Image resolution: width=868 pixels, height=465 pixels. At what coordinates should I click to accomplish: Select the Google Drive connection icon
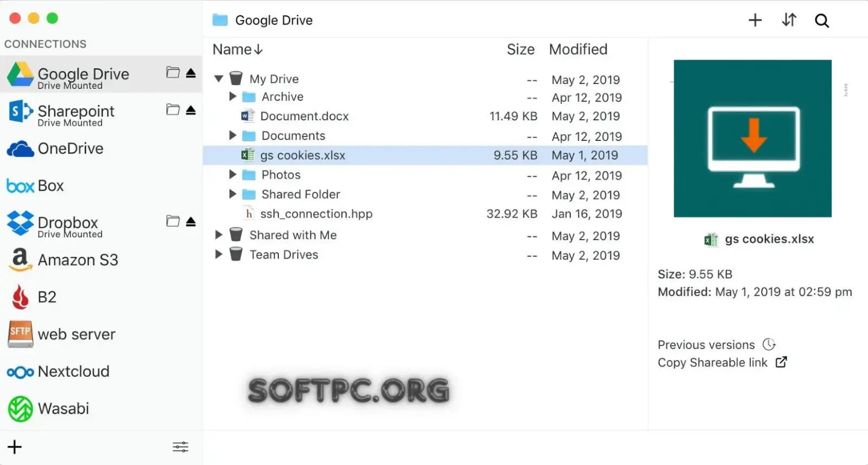[20, 75]
